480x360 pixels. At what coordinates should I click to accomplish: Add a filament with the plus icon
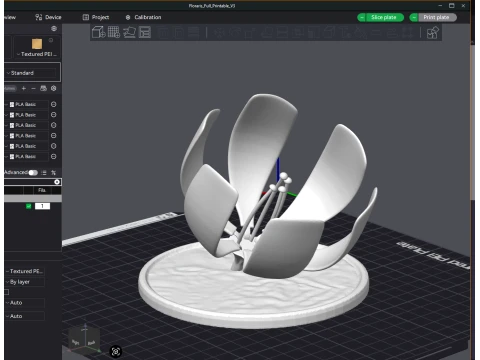24,88
